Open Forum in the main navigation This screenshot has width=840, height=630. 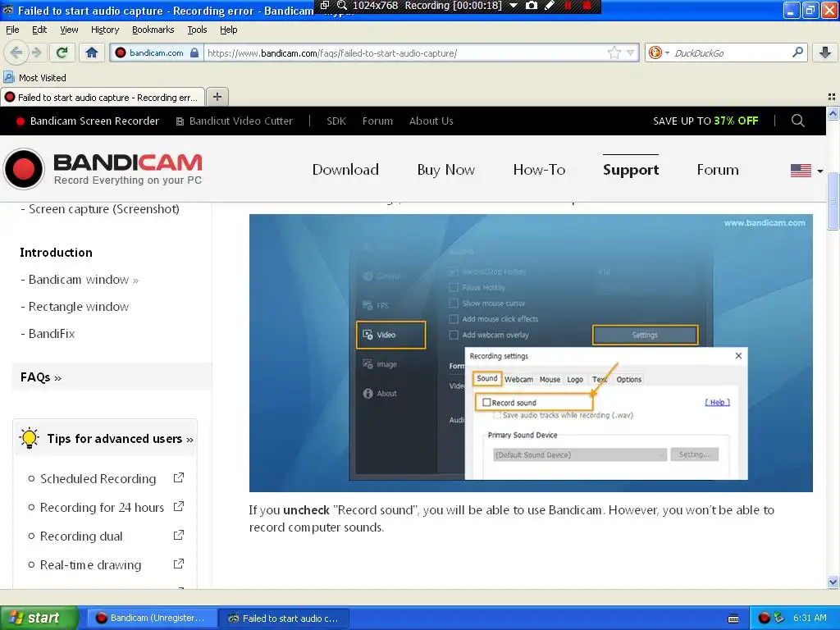(x=717, y=170)
